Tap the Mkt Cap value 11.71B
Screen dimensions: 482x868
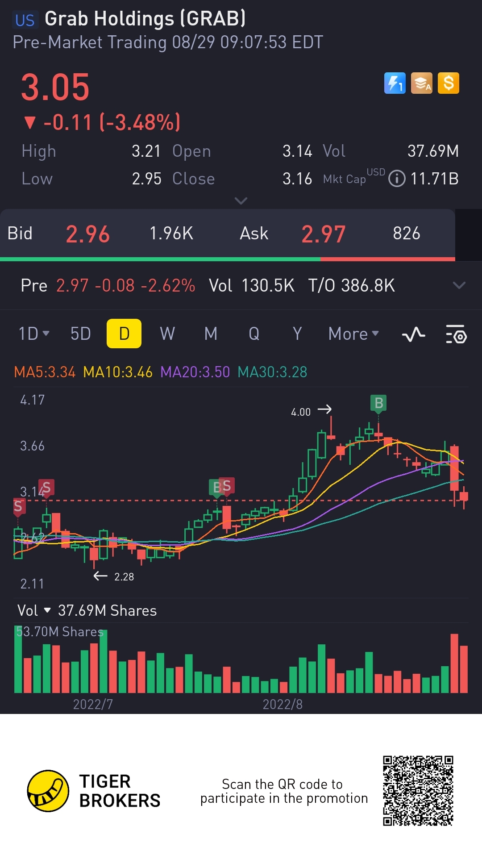(434, 179)
